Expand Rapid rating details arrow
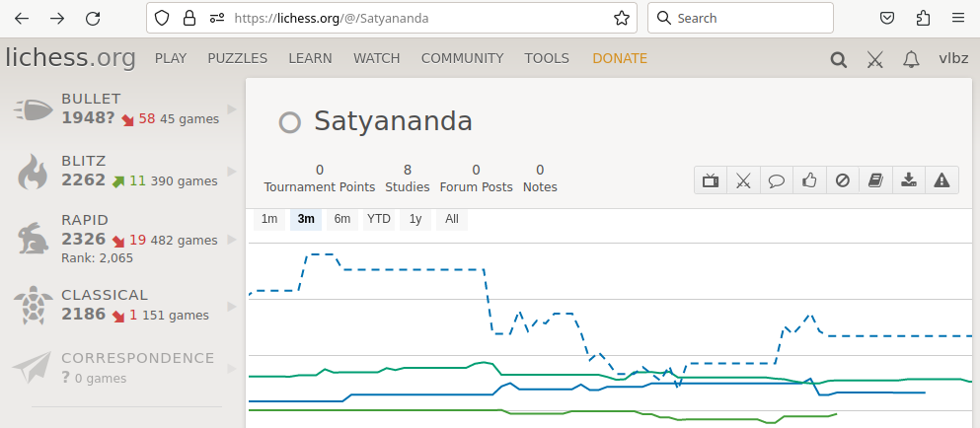 [x=233, y=240]
